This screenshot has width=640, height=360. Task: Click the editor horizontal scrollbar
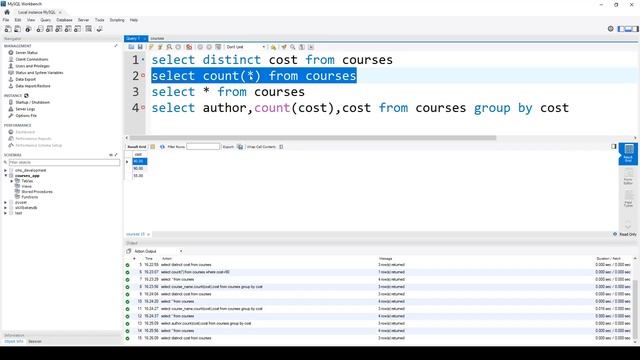pos(313,138)
